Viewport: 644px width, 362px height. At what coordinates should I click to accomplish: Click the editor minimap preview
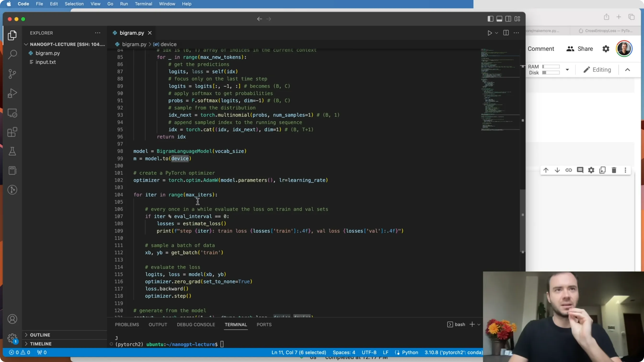(500, 90)
